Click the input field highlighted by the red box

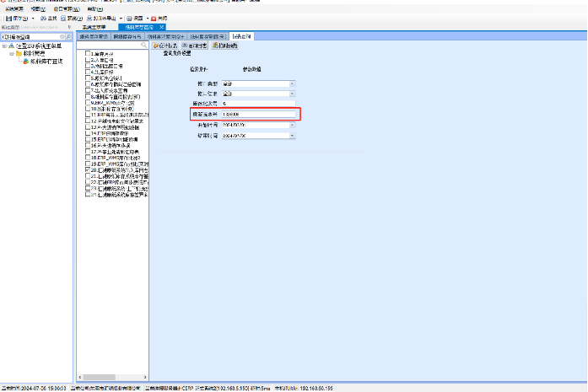tap(259, 115)
